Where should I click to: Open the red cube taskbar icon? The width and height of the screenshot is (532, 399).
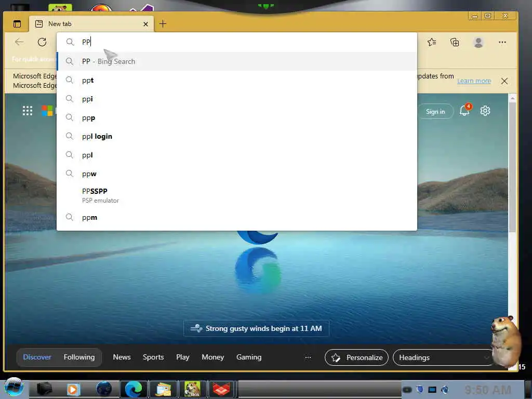pyautogui.click(x=221, y=389)
